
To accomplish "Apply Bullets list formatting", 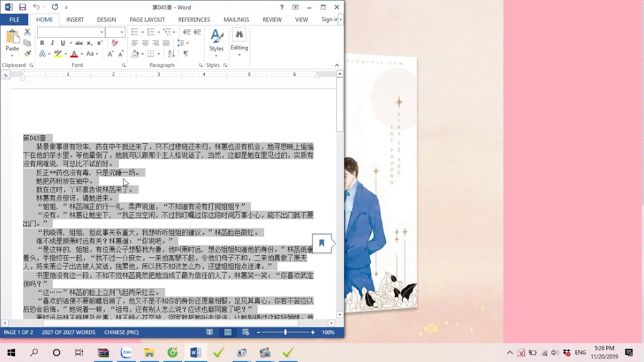I will (x=134, y=32).
